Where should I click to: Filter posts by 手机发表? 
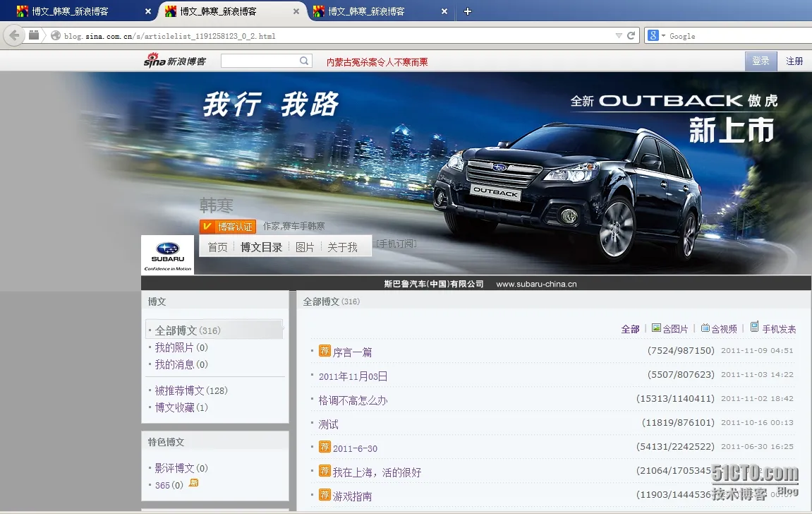tap(773, 328)
